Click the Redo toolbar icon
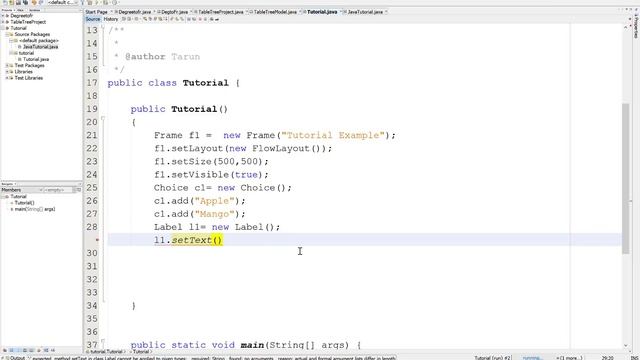This screenshot has width=640, height=360. coord(41,2)
